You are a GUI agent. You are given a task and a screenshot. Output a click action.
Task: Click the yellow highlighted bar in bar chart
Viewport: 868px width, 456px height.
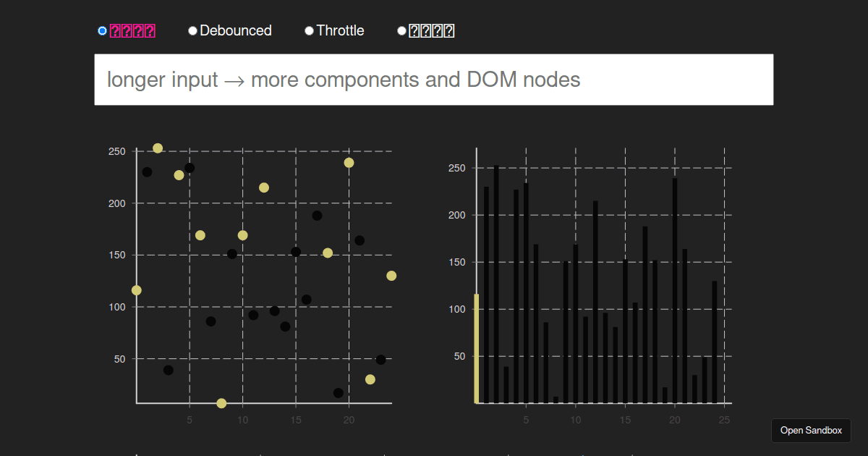point(477,347)
